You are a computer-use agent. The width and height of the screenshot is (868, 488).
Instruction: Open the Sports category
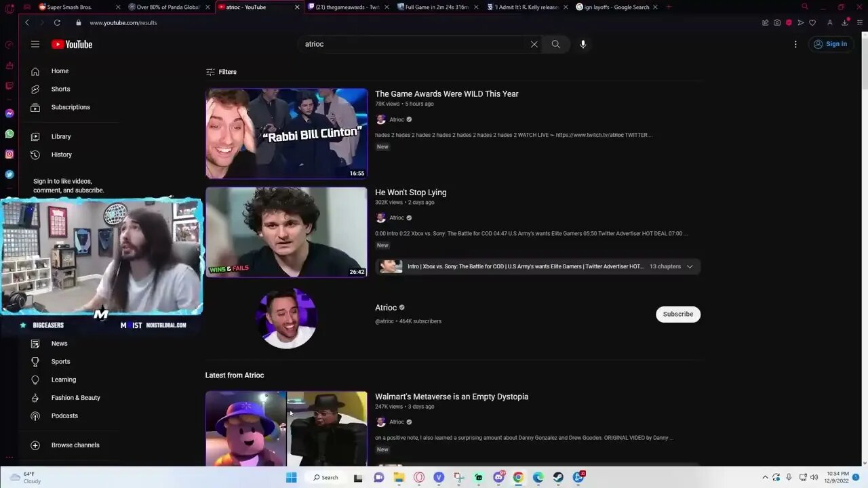[x=60, y=361]
